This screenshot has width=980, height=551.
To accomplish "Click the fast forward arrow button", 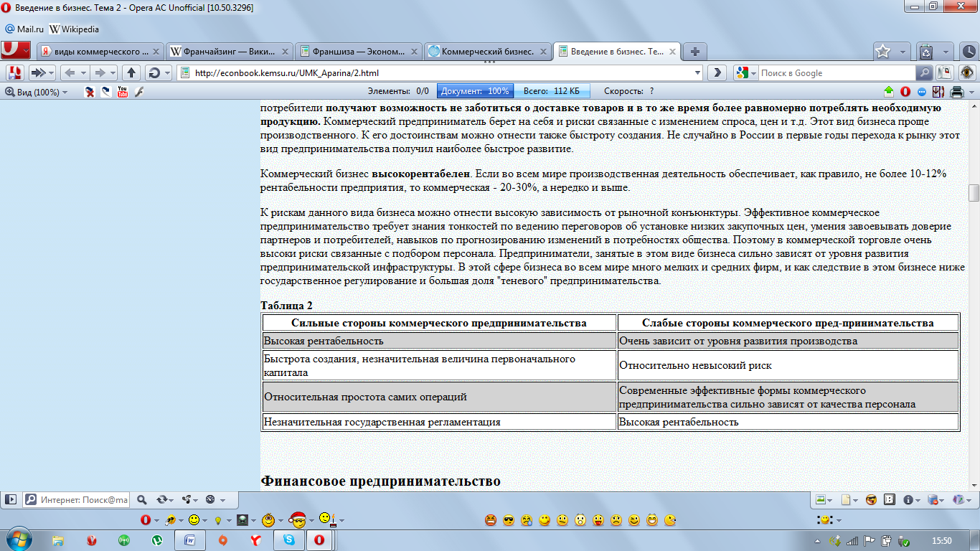I will [38, 73].
